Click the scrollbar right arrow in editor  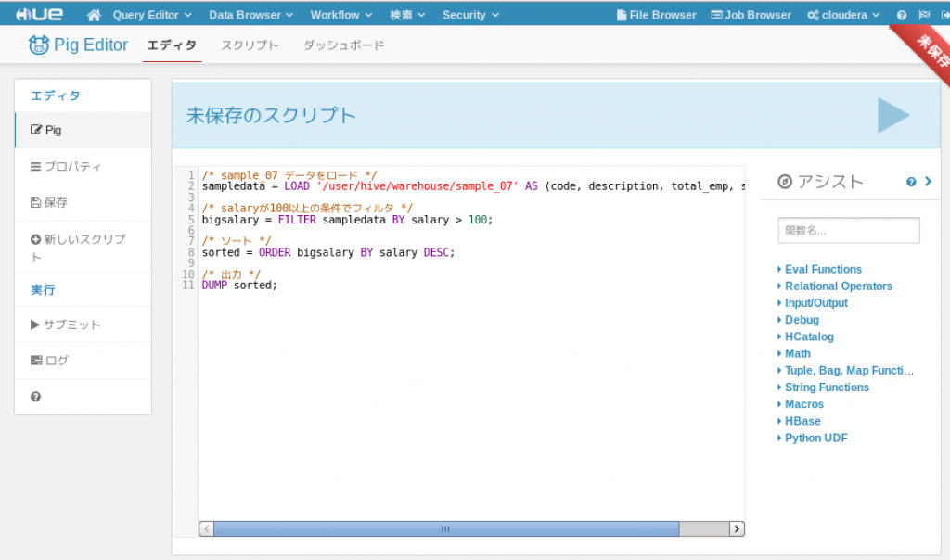pyautogui.click(x=737, y=529)
